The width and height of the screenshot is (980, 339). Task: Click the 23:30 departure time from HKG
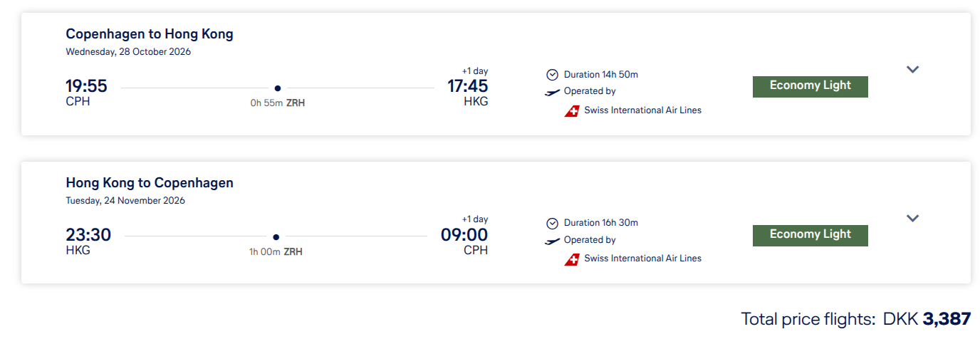(88, 235)
